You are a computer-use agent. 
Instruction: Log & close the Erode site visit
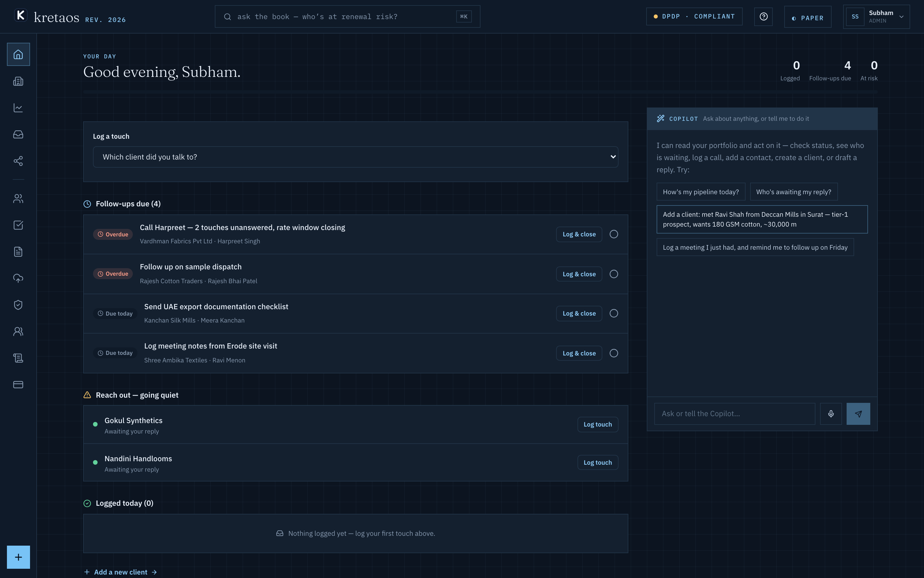point(579,353)
